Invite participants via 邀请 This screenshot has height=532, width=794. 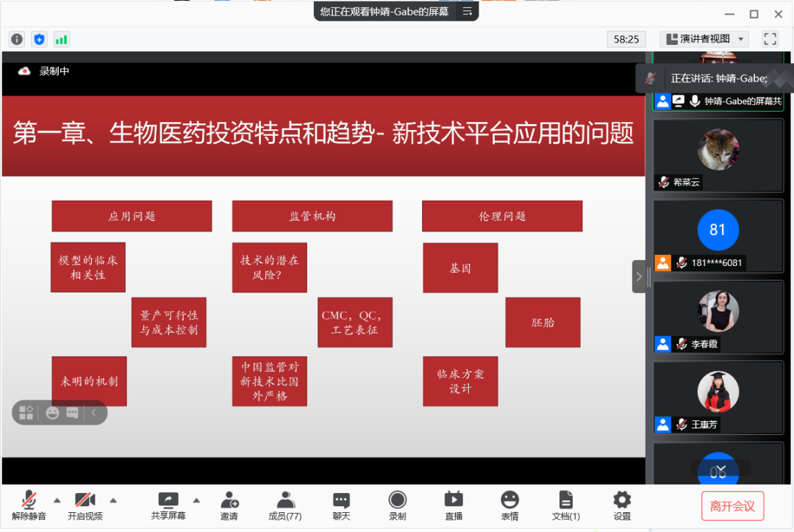point(229,505)
